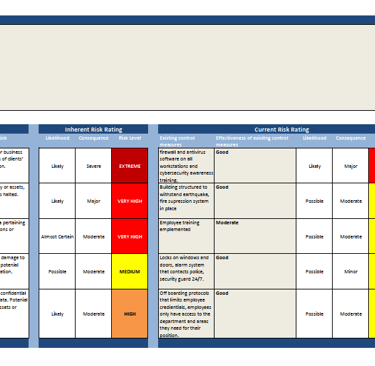Select inherent Major cell in Building structured row

[94, 201]
